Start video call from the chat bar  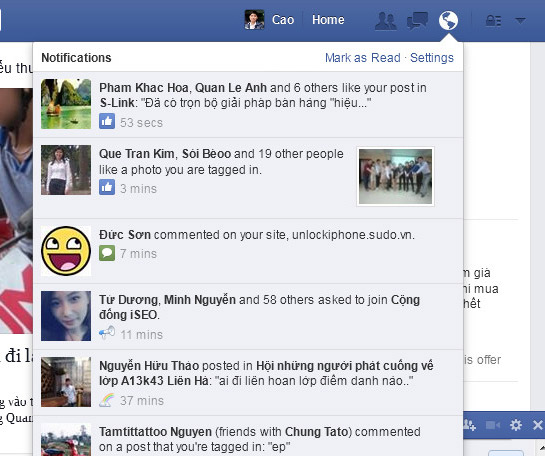point(493,425)
